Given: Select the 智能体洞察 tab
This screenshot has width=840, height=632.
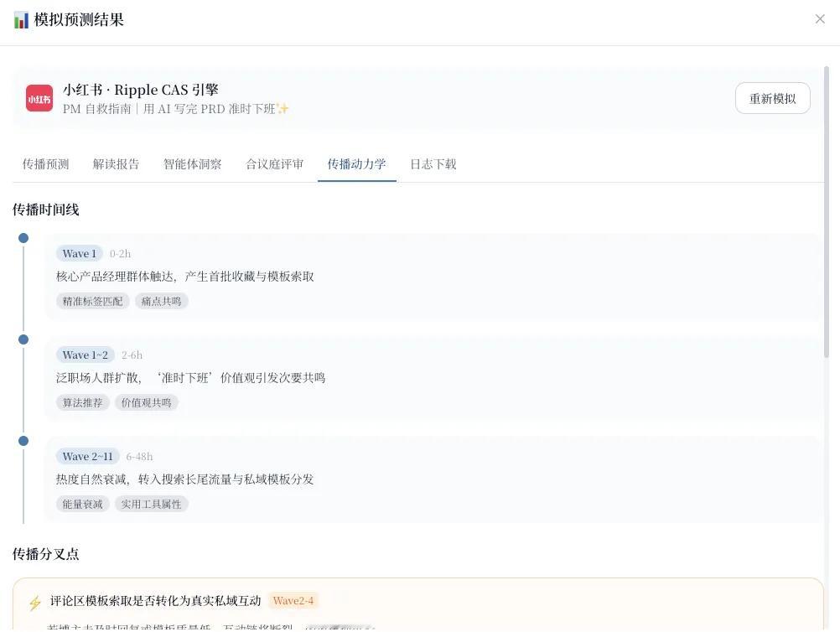Looking at the screenshot, I should (x=192, y=164).
